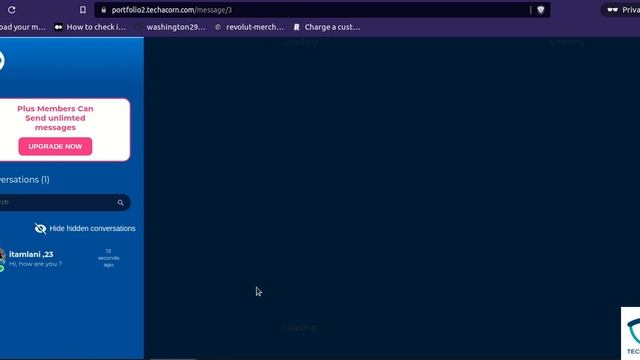
Task: Click the 'Hi, how are you ?' message preview
Action: [36, 264]
